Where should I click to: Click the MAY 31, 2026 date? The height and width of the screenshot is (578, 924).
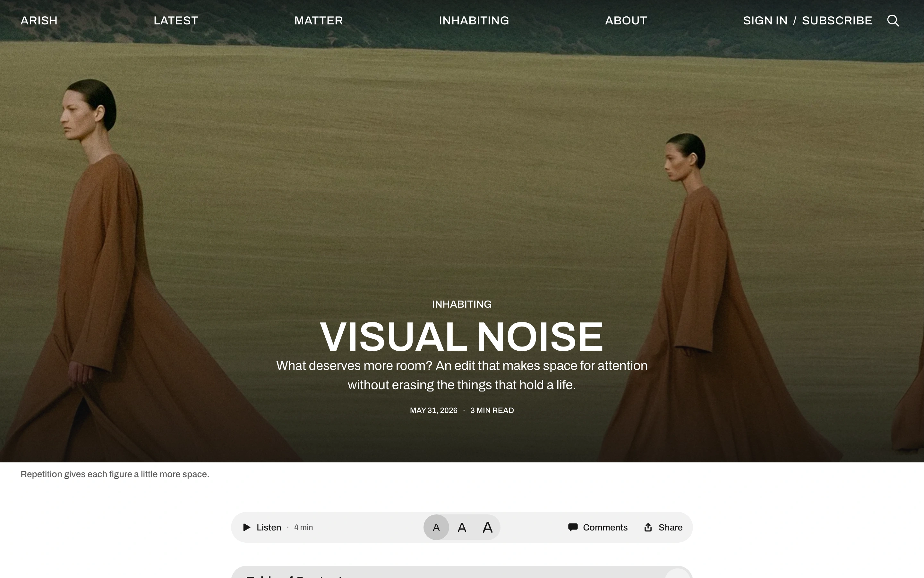pos(433,411)
